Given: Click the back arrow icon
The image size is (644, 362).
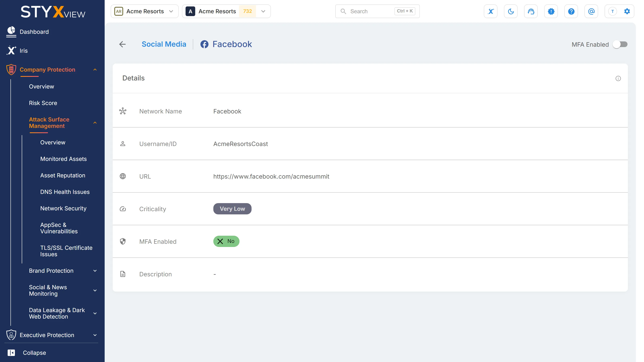Looking at the screenshot, I should pos(122,44).
